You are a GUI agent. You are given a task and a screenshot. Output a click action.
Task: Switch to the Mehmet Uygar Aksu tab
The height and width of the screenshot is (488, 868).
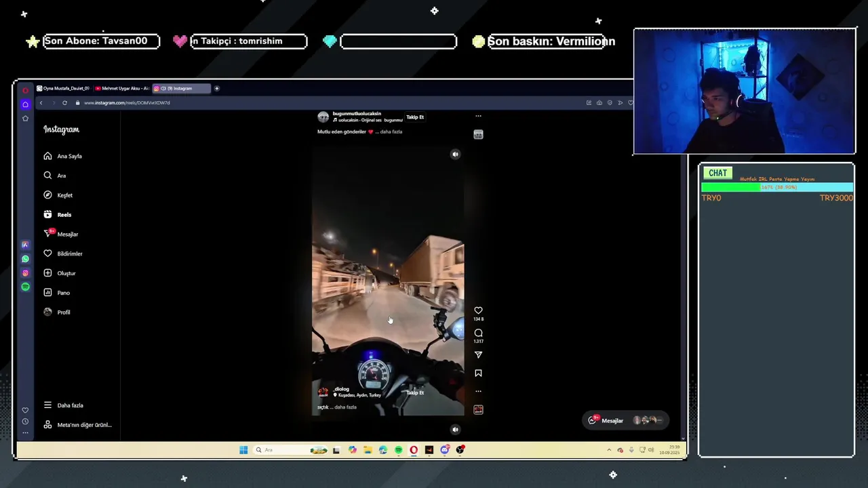pyautogui.click(x=122, y=88)
